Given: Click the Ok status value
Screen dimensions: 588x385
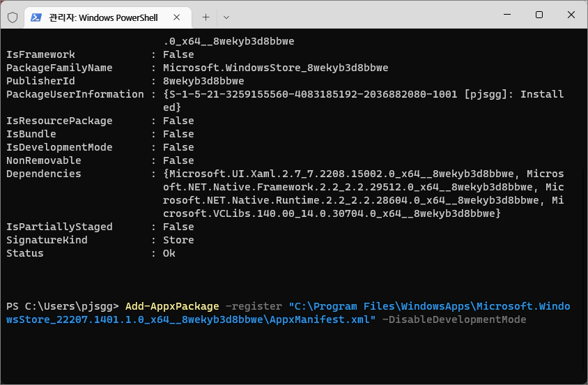Looking at the screenshot, I should [169, 253].
